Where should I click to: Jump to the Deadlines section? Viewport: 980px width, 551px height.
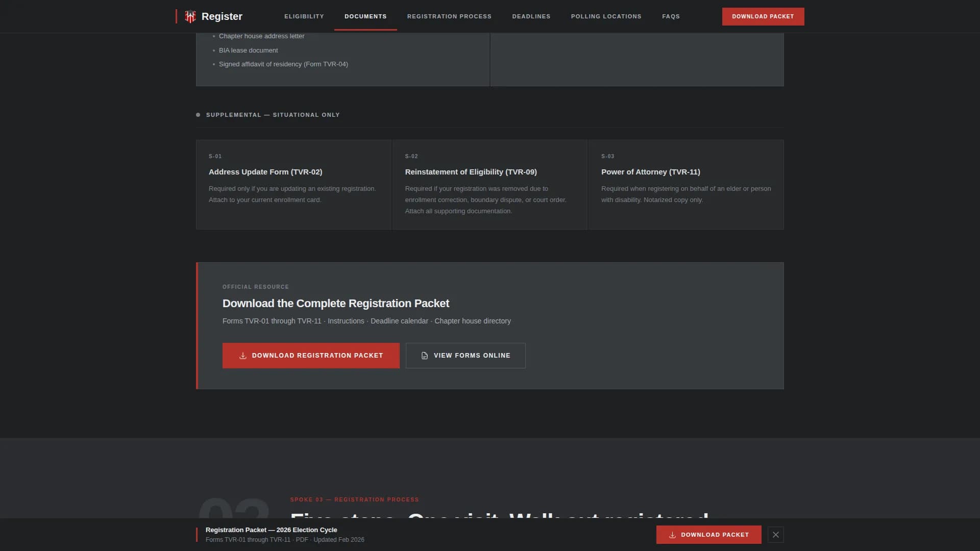(531, 16)
